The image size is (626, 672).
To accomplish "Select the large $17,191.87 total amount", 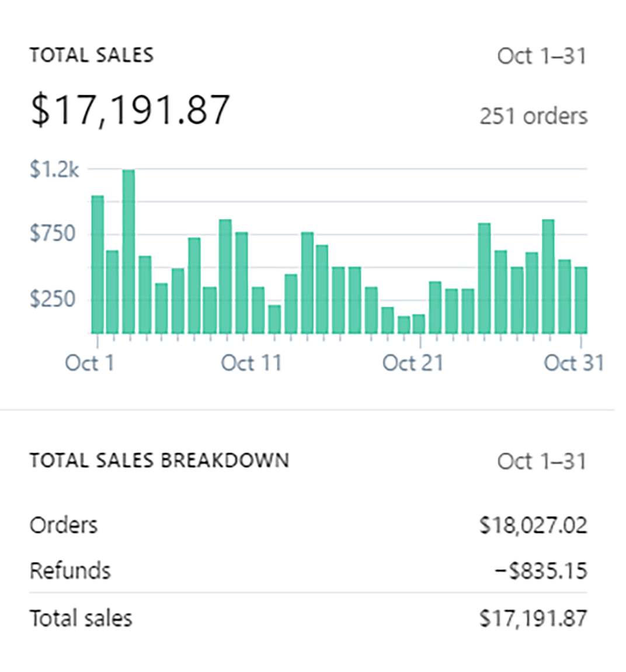I will tap(130, 110).
